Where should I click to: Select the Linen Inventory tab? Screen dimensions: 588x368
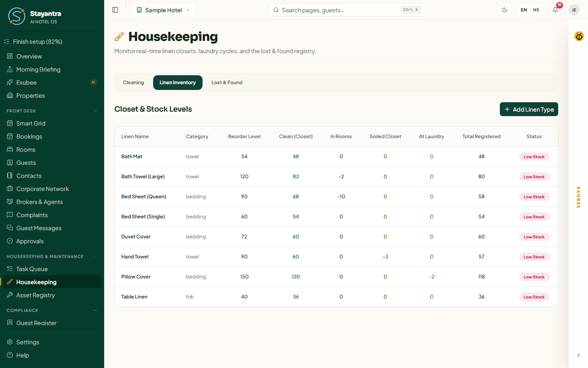[x=178, y=83]
